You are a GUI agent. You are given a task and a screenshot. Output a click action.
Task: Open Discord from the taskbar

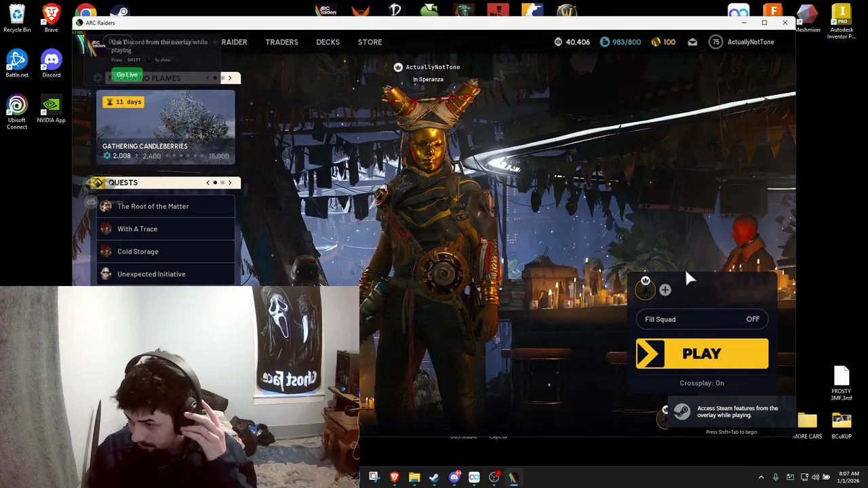coord(454,477)
